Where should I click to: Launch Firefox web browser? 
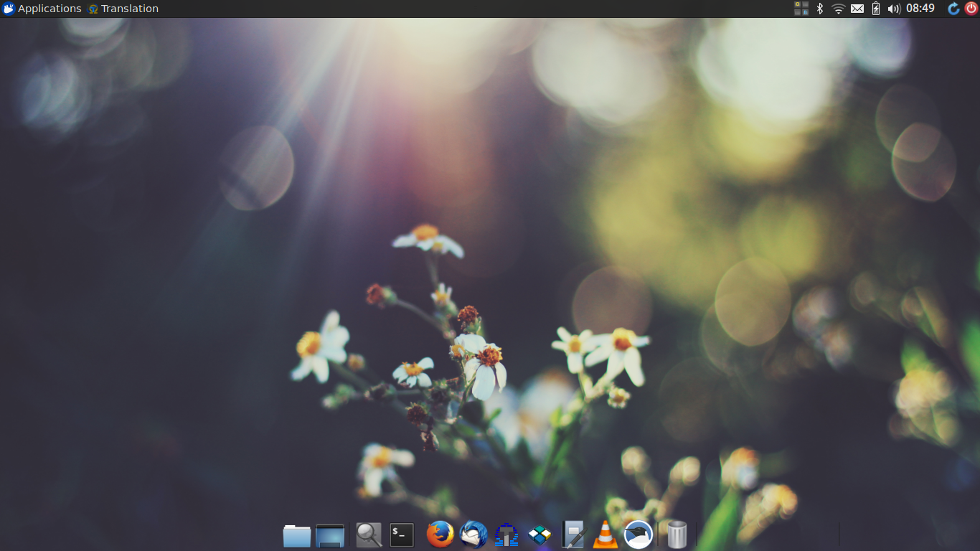click(x=440, y=534)
